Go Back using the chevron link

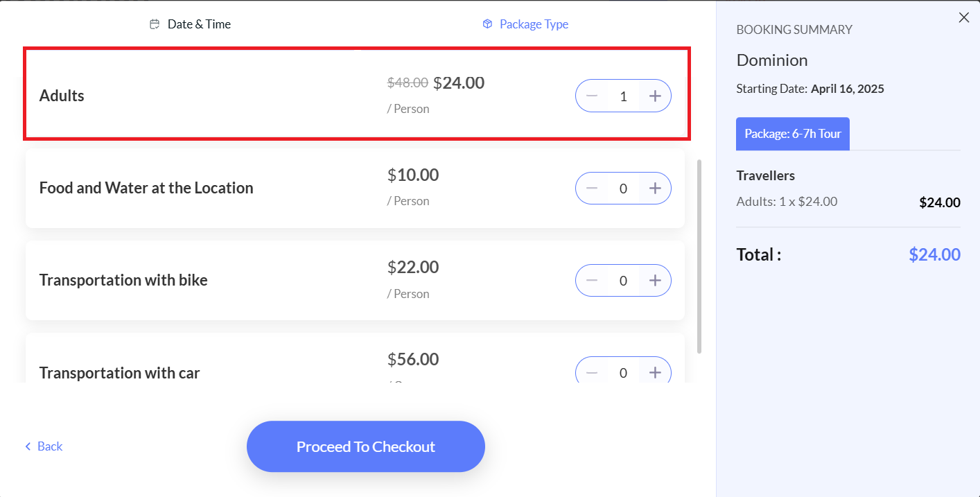[x=44, y=446]
